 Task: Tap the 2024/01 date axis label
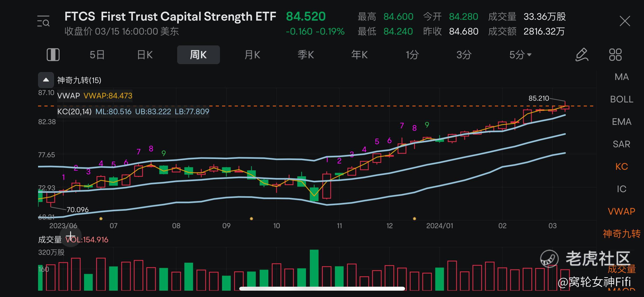[x=440, y=226]
